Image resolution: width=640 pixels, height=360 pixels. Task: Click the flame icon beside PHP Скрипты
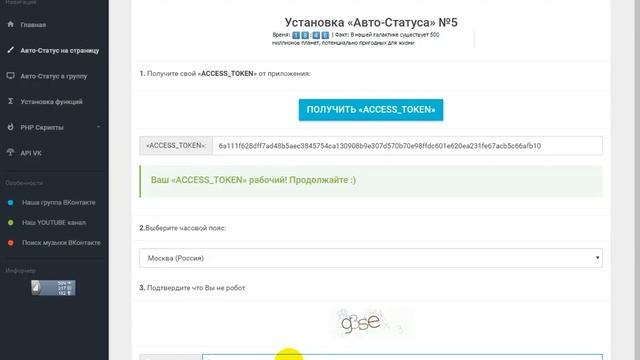(11, 127)
